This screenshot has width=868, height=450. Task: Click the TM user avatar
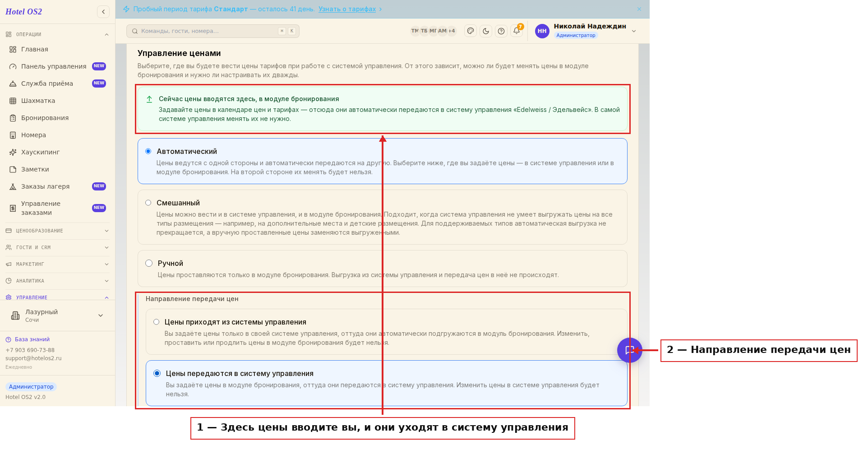pos(415,31)
